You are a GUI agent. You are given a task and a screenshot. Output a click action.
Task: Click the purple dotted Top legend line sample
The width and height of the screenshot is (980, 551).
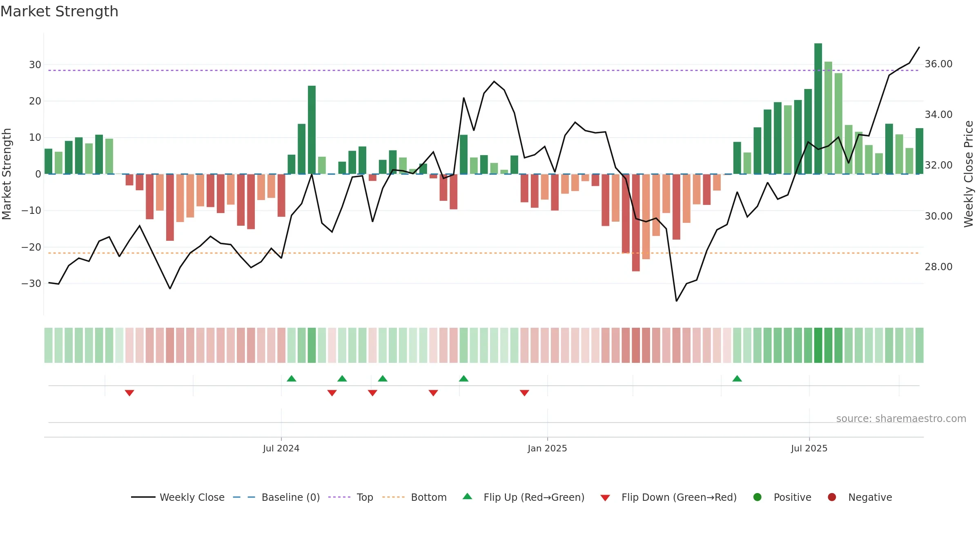point(339,497)
